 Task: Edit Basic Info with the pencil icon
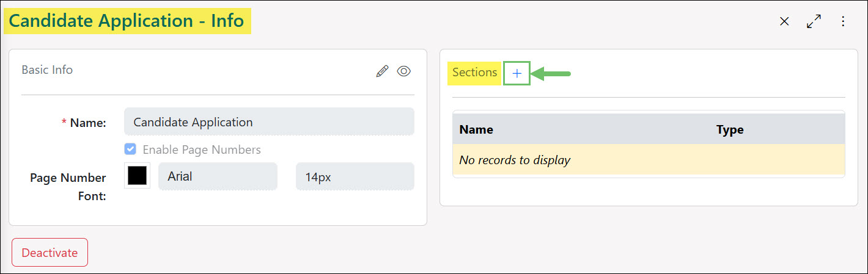383,71
